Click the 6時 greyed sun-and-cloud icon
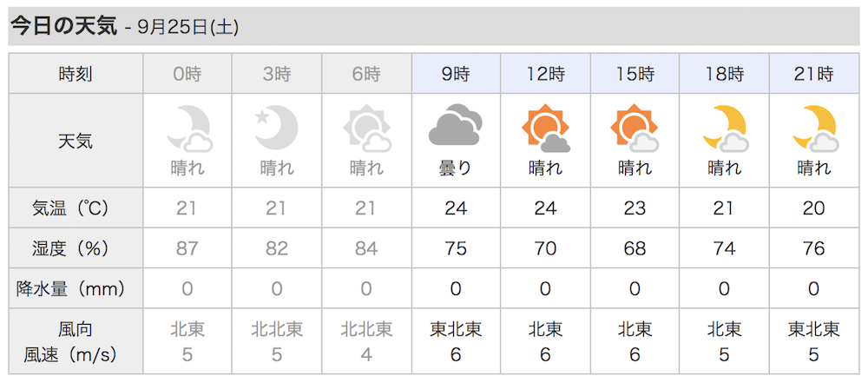The width and height of the screenshot is (868, 376). 366,129
